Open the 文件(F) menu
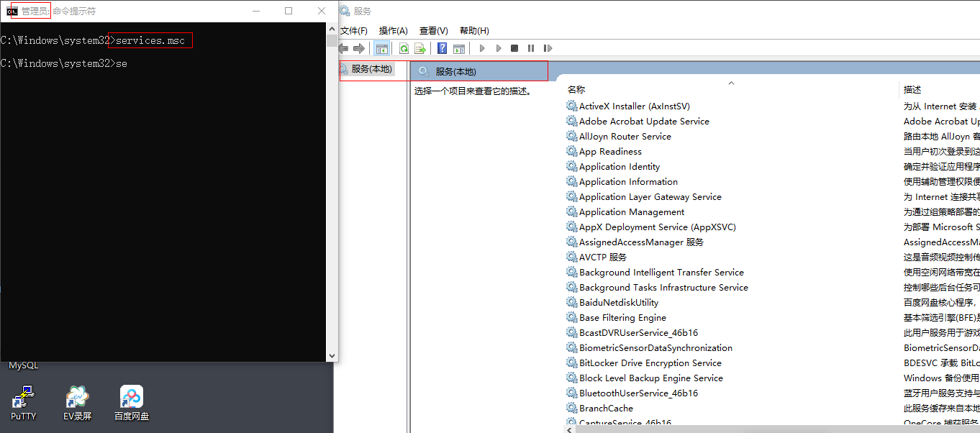The image size is (980, 433). point(353,30)
